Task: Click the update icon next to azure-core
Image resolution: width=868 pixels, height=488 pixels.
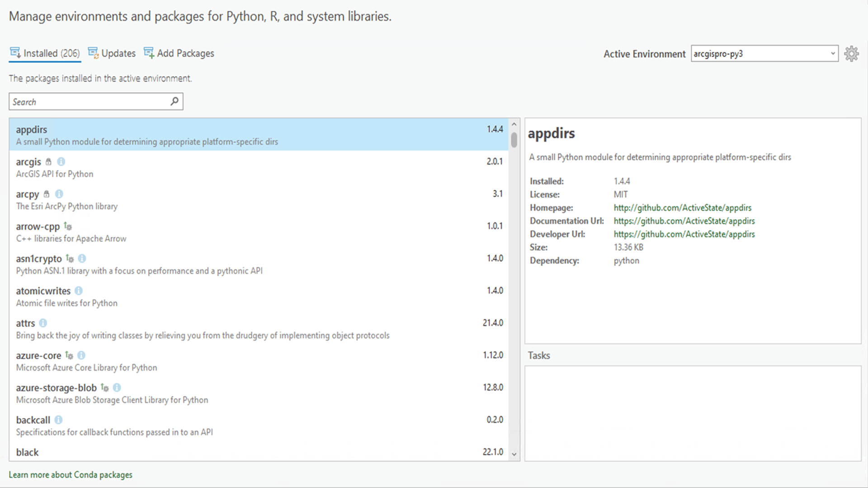Action: point(69,356)
